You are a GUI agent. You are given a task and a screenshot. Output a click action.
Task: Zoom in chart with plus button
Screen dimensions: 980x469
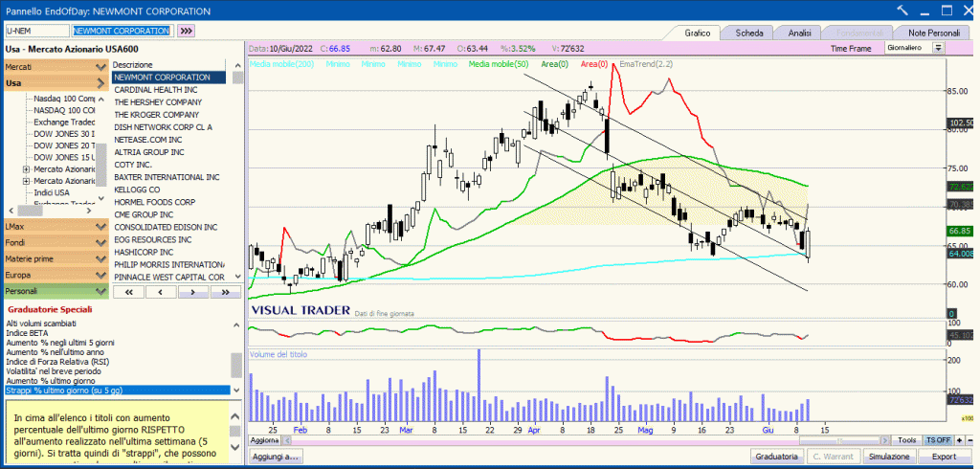click(959, 440)
